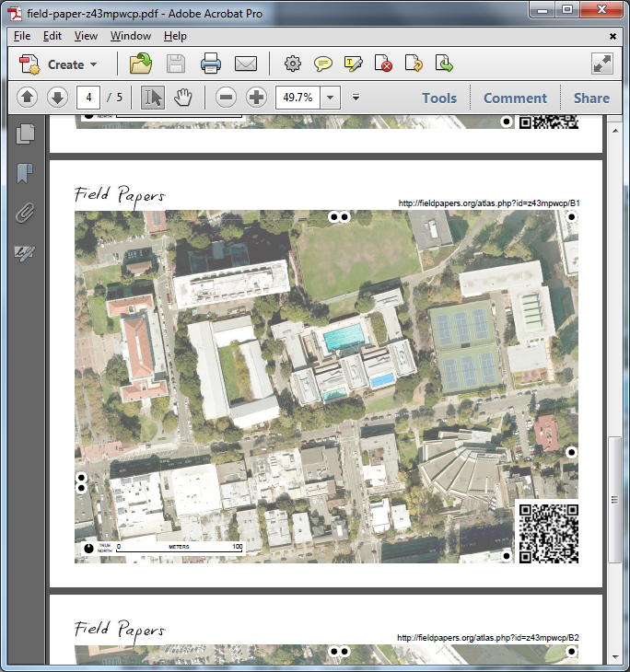Expand the toolbar options small arrow
The height and width of the screenshot is (672, 630).
(x=356, y=98)
